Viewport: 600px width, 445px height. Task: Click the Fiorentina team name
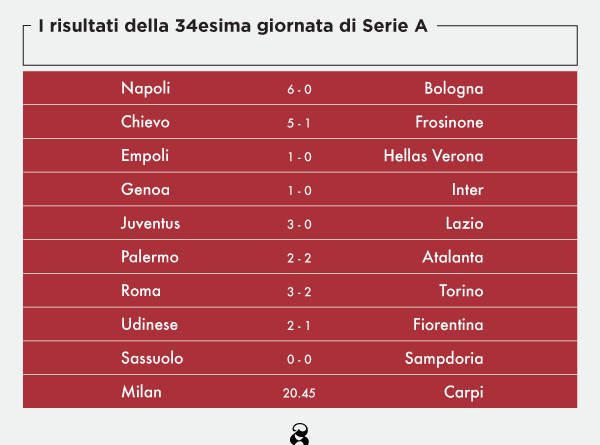[448, 325]
